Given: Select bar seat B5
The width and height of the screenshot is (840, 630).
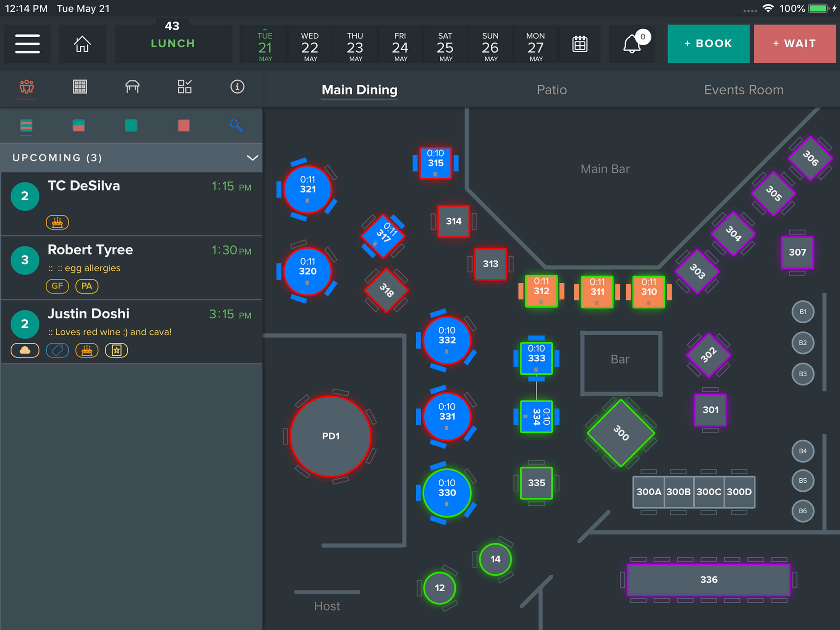Looking at the screenshot, I should [802, 481].
